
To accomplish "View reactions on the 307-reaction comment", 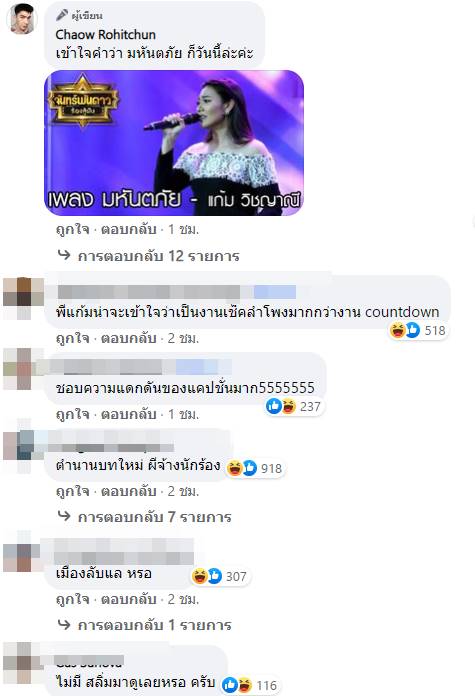I will pos(219,576).
